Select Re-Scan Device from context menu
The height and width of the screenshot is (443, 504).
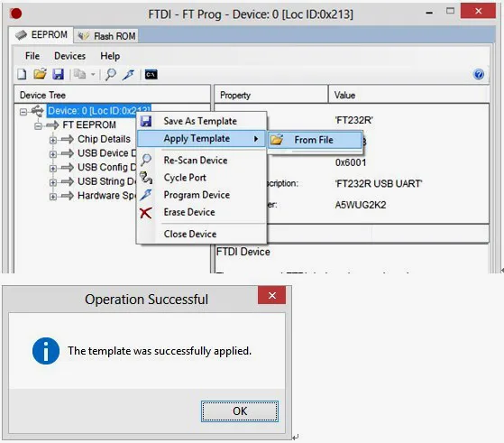[x=202, y=161]
